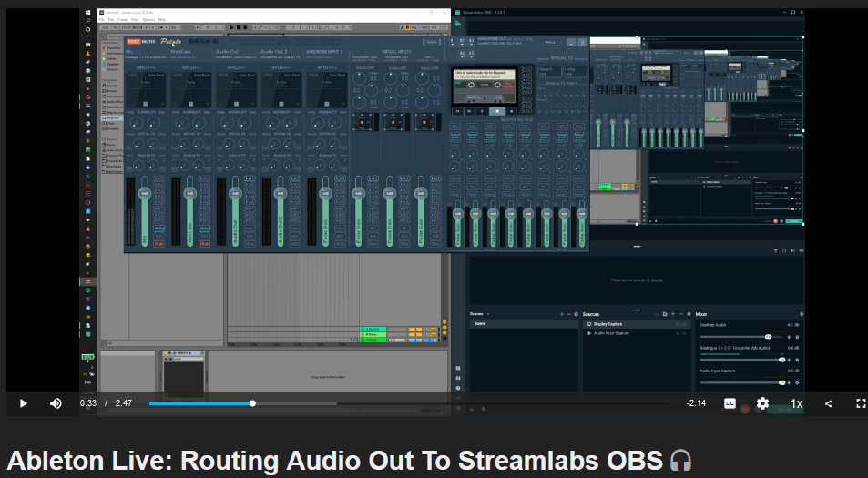Open Scenes panel settings gear

click(x=576, y=314)
